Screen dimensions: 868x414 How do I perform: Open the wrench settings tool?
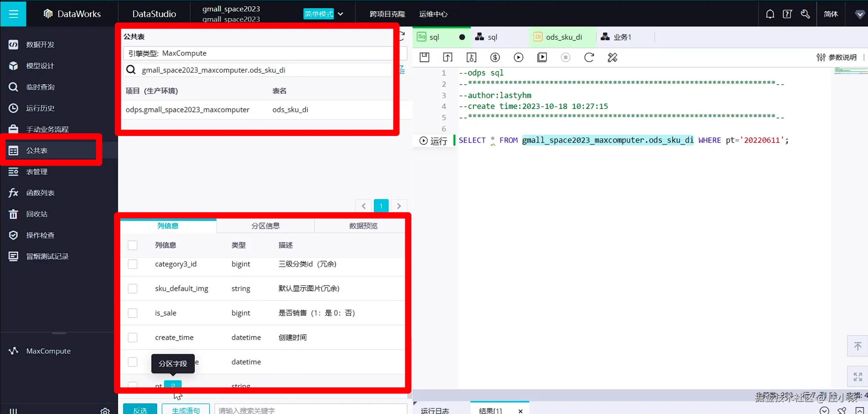(805, 14)
